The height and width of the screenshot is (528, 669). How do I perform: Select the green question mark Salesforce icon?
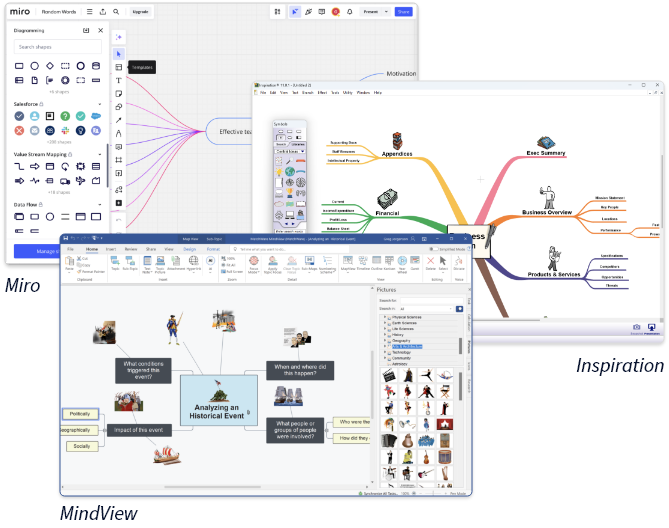65,116
